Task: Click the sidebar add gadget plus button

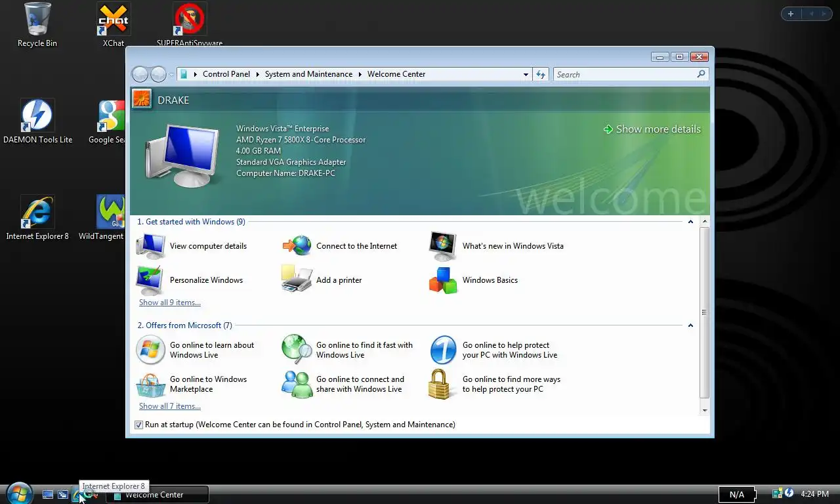Action: coord(791,14)
